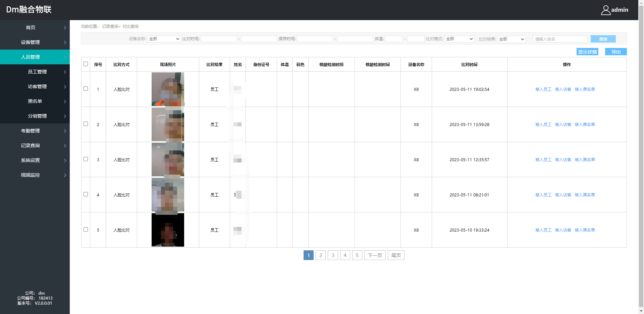
Task: Check the checkbox for row 4
Action: click(x=86, y=194)
